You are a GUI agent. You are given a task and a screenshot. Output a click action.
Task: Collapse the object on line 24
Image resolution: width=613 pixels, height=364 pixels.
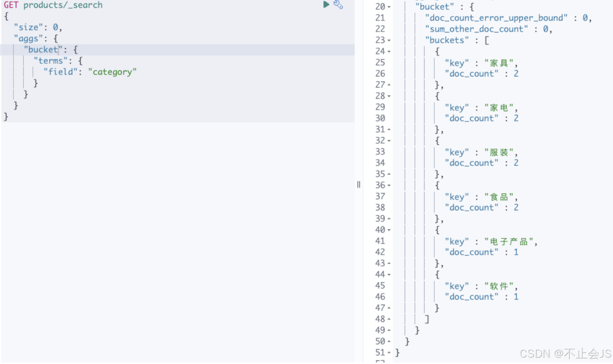pos(389,51)
